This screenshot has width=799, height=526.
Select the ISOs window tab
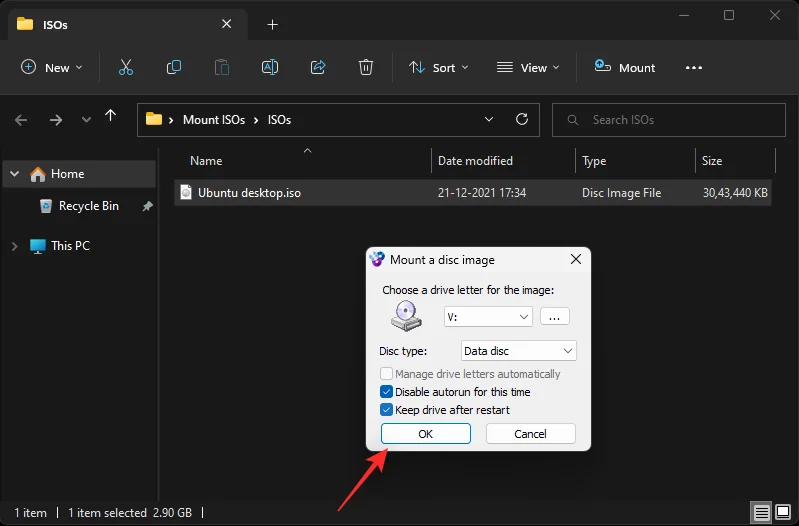(127, 24)
